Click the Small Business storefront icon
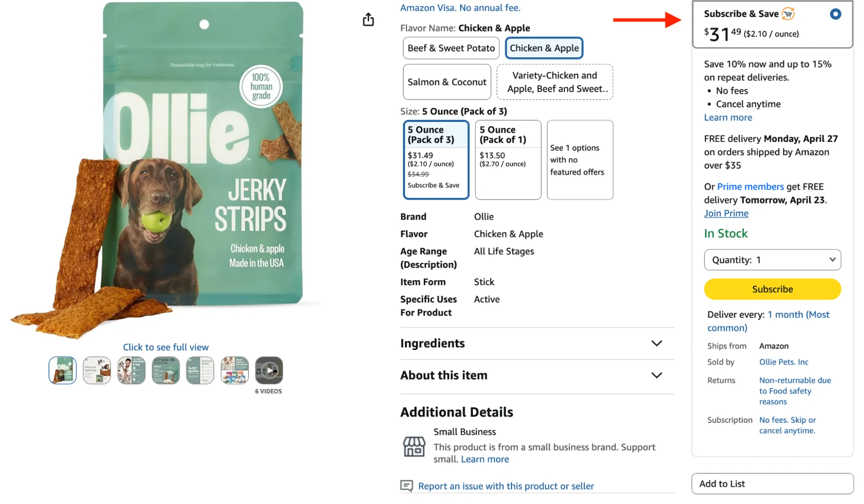The image size is (864, 504). pos(414,446)
